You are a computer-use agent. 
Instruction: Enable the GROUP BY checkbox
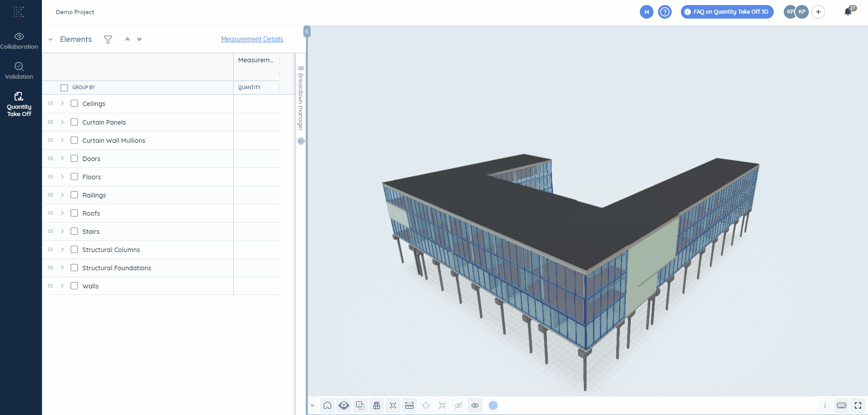click(64, 87)
